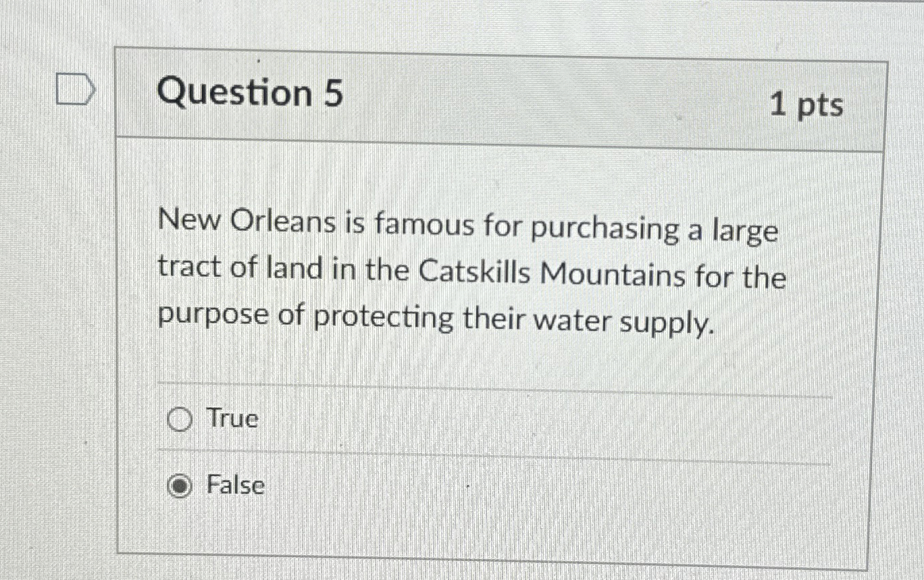Click the empty circle next to True
Screen dimensions: 924x580
pyautogui.click(x=179, y=419)
